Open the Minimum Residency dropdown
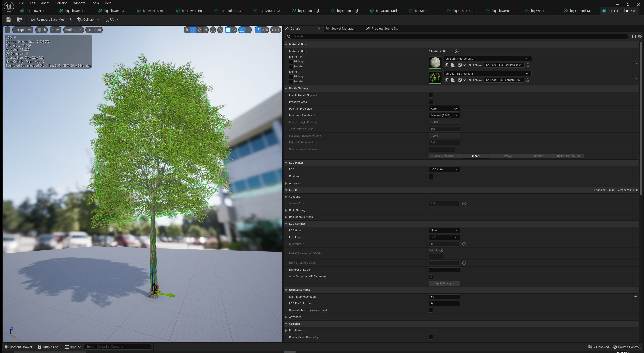This screenshot has width=644, height=353. [444, 116]
